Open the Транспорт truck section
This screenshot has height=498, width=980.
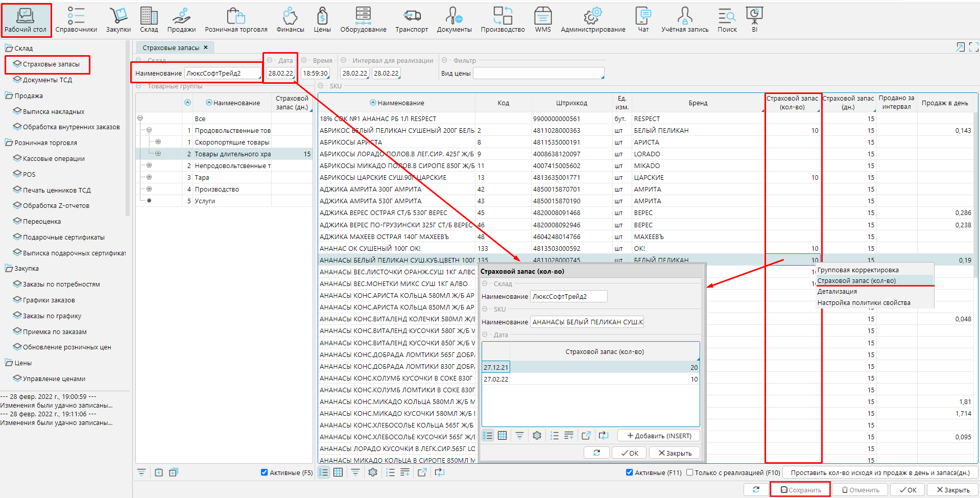[x=411, y=20]
